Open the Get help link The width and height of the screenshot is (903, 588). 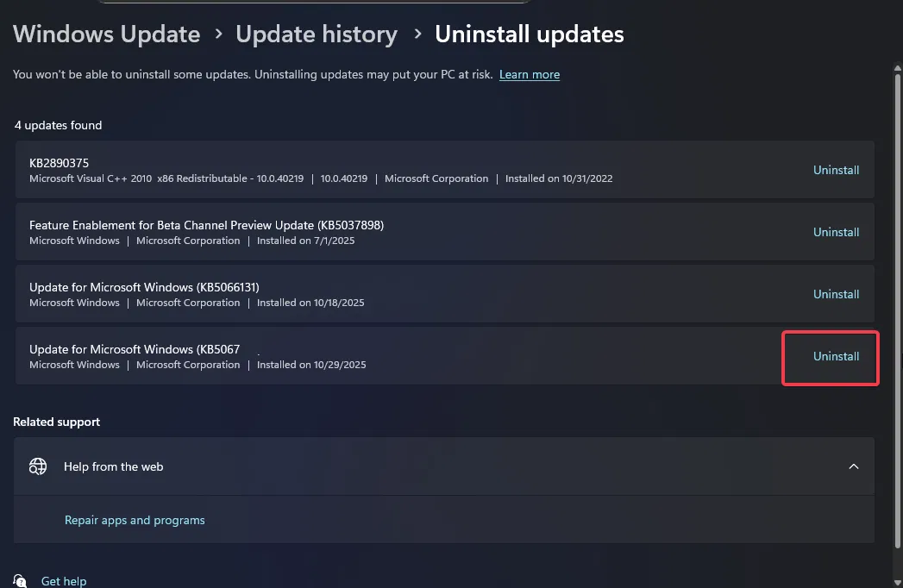64,581
